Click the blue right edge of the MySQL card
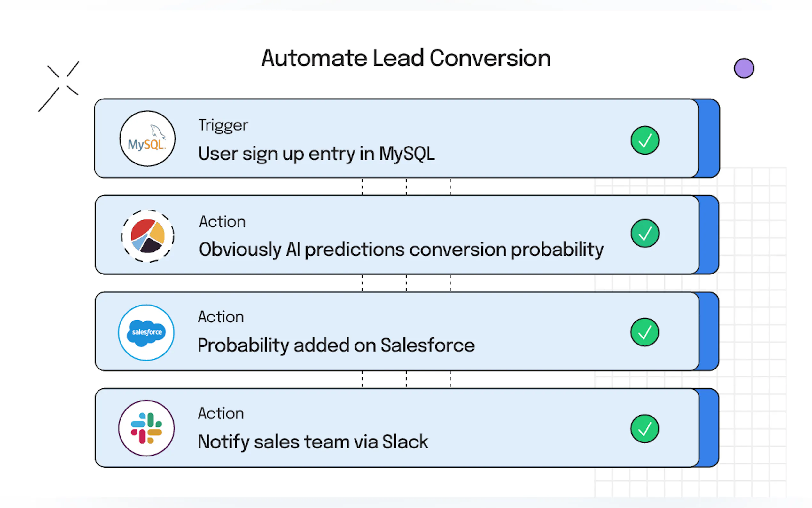Viewport: 812px width, 508px height. point(708,139)
